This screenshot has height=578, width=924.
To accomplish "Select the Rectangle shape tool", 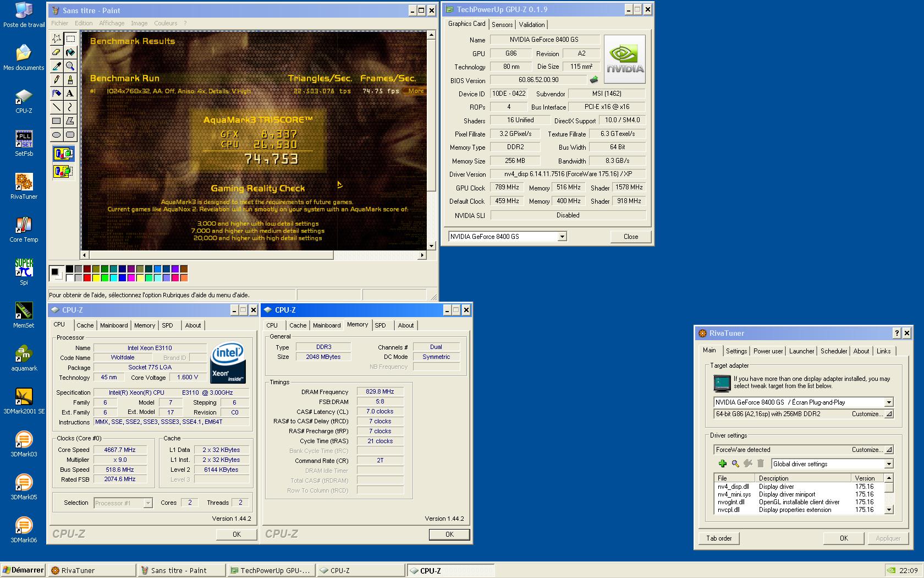I will click(57, 121).
